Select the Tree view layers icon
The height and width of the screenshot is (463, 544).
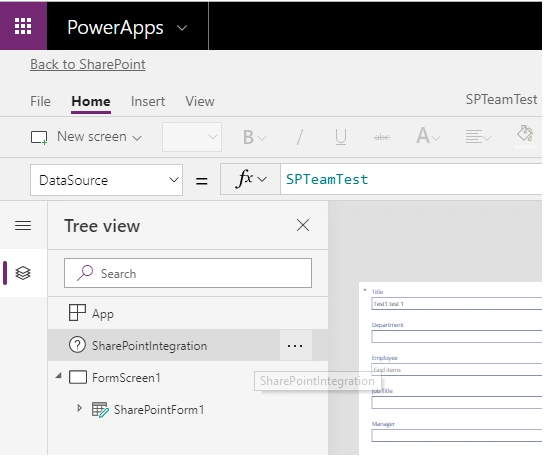23,273
